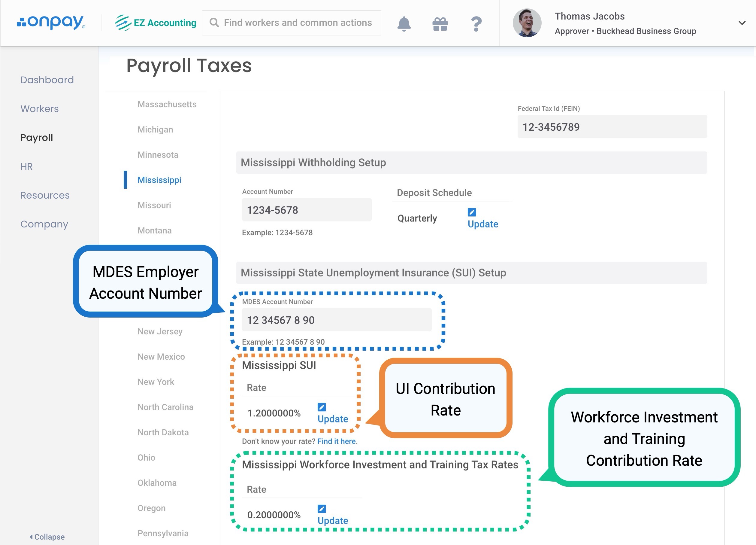Click the MDES Account Number field
756x545 pixels.
(336, 320)
